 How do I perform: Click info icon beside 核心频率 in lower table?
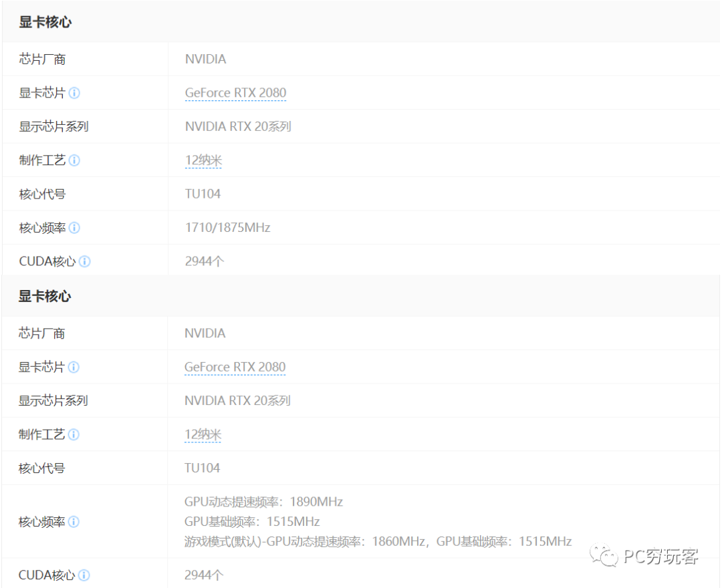74,522
